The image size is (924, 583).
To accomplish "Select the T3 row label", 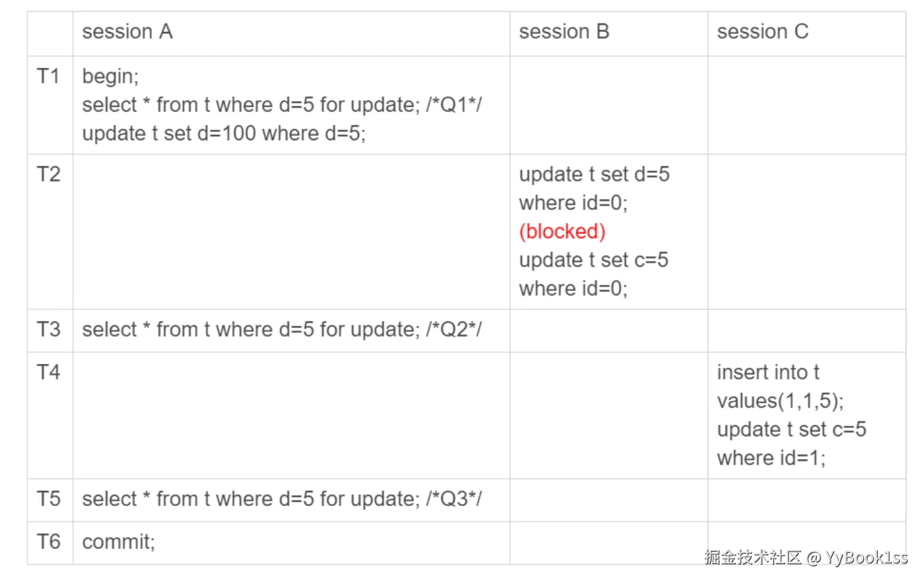I will pos(48,329).
